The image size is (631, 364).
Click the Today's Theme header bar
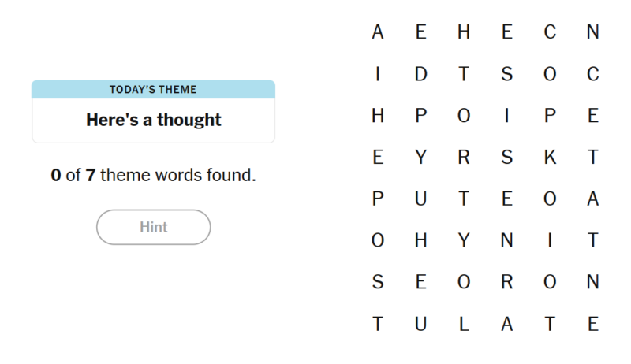click(x=153, y=89)
